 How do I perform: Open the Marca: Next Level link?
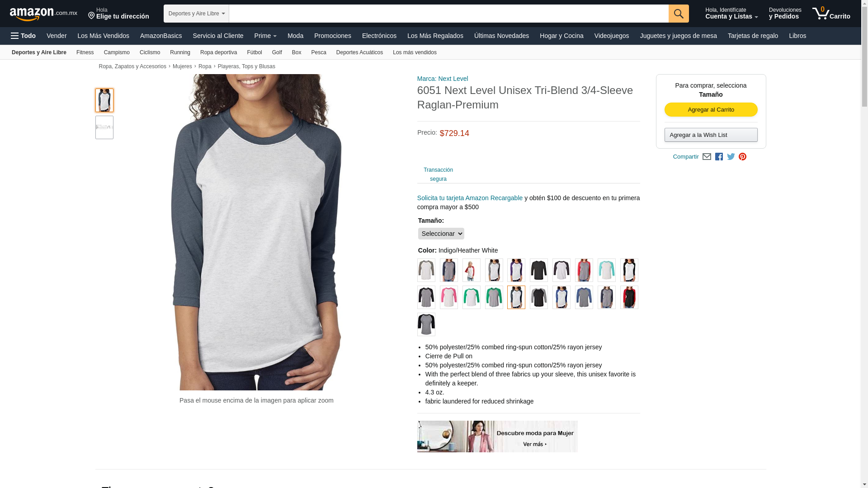[x=443, y=79]
